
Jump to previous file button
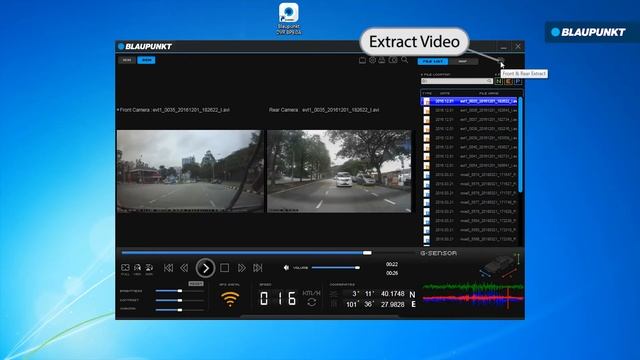pyautogui.click(x=168, y=268)
